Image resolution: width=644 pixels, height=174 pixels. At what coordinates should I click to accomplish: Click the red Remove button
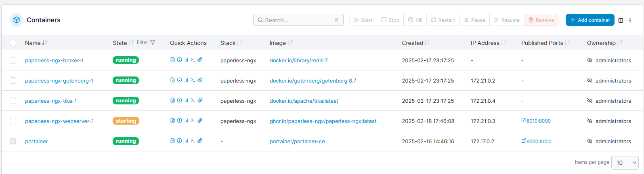541,20
